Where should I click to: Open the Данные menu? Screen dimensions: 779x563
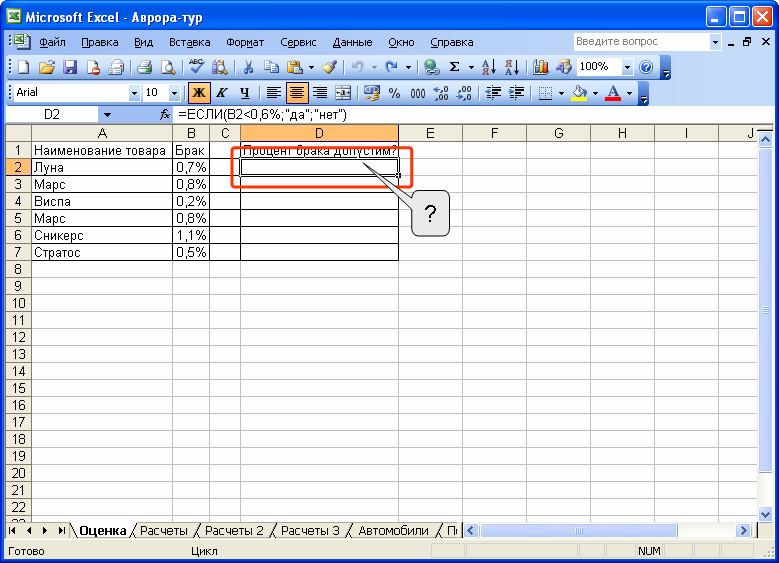[x=352, y=42]
